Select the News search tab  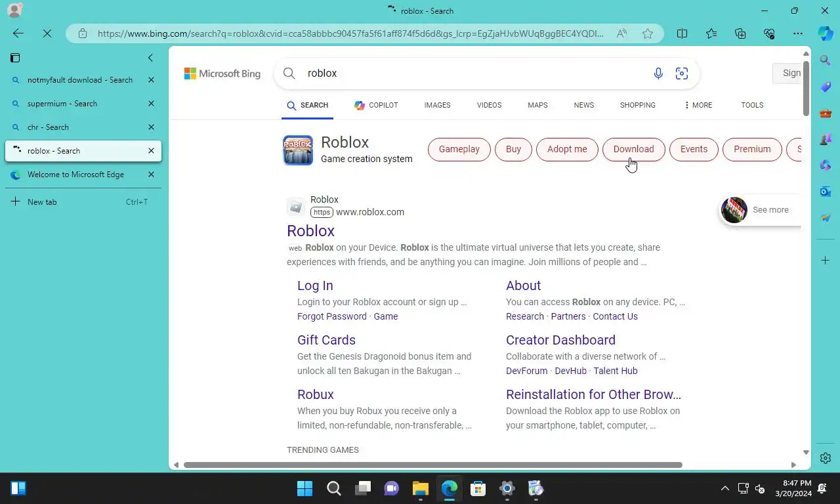[583, 105]
